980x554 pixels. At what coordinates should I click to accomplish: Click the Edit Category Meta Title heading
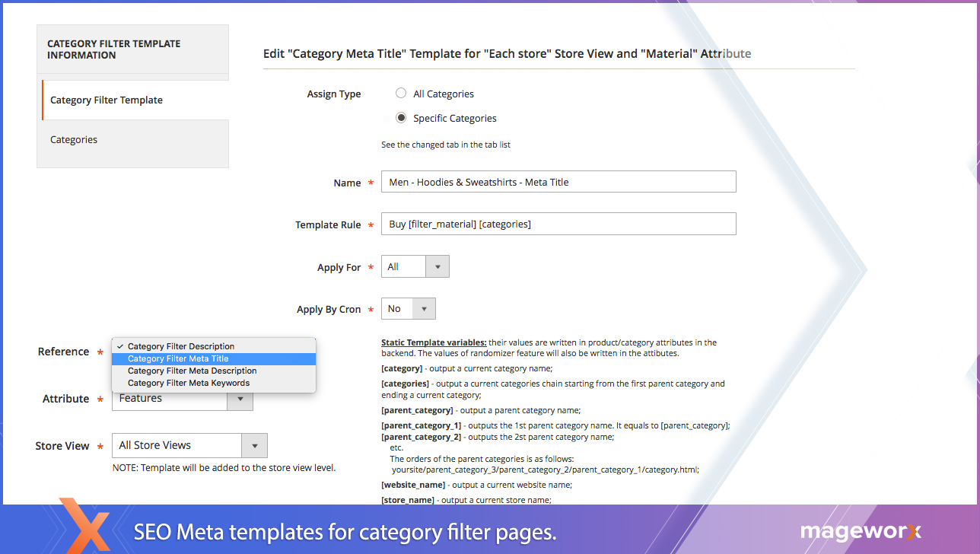(x=508, y=54)
